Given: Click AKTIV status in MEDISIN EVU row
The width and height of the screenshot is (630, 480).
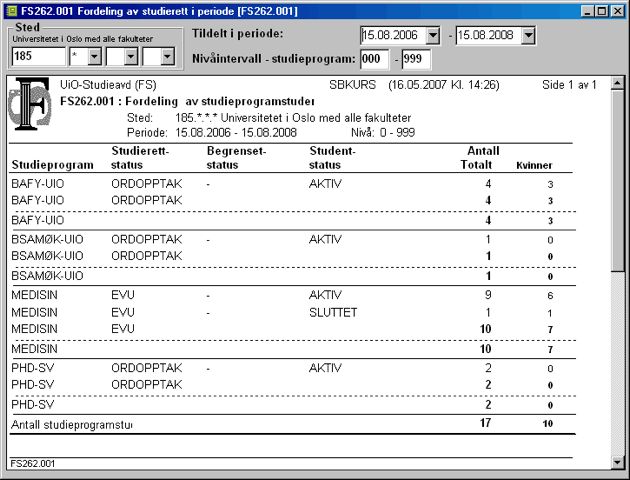Looking at the screenshot, I should [325, 295].
